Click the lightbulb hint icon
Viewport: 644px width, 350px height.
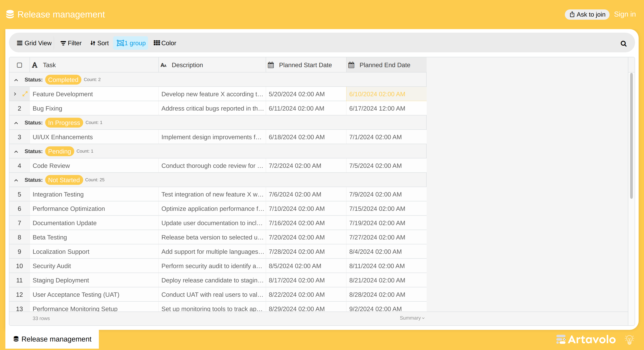629,340
